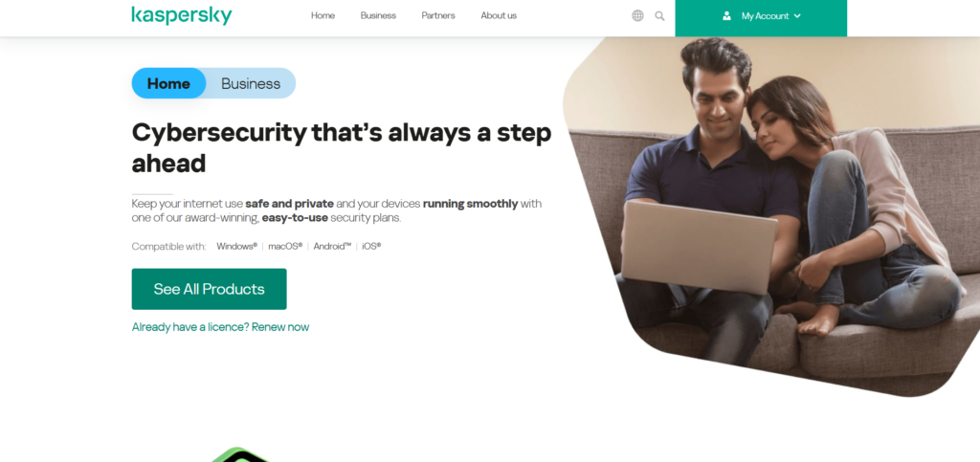Open the About us navigation menu item
This screenshot has width=980, height=462.
pyautogui.click(x=499, y=15)
